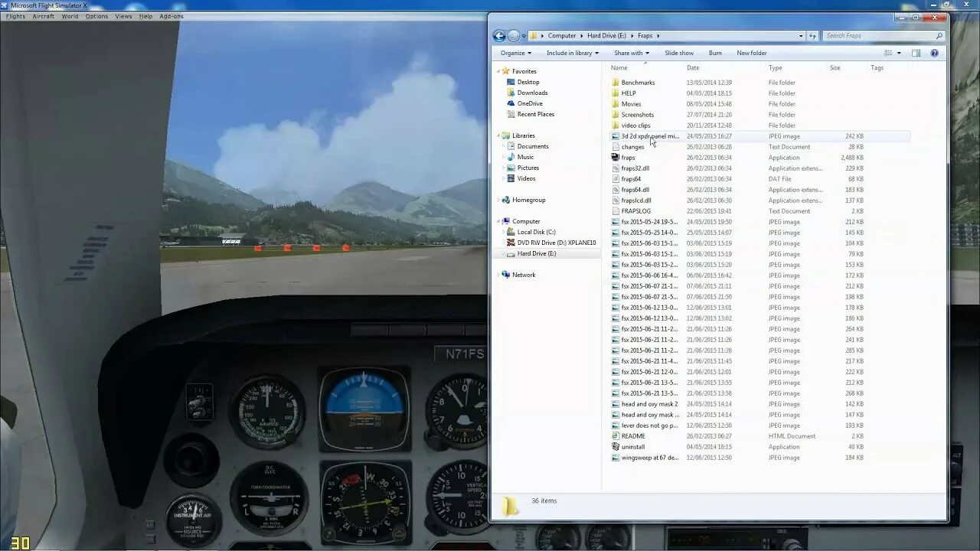Open the Documents library
This screenshot has width=980, height=551.
[532, 146]
